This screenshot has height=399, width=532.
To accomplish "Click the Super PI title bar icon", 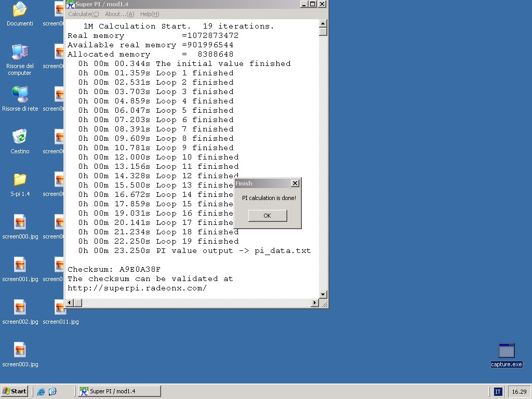I will pyautogui.click(x=70, y=4).
